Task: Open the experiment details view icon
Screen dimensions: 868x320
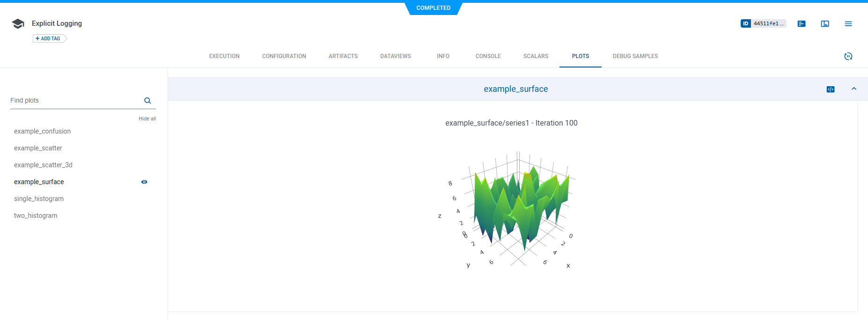Action: tap(802, 23)
